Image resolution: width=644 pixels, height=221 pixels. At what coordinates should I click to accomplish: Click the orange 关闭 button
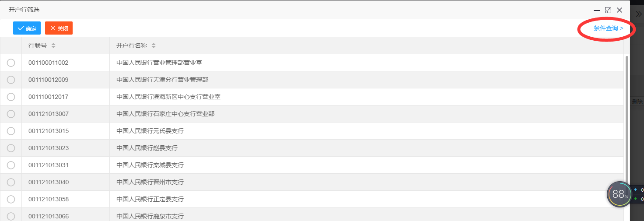[x=59, y=28]
